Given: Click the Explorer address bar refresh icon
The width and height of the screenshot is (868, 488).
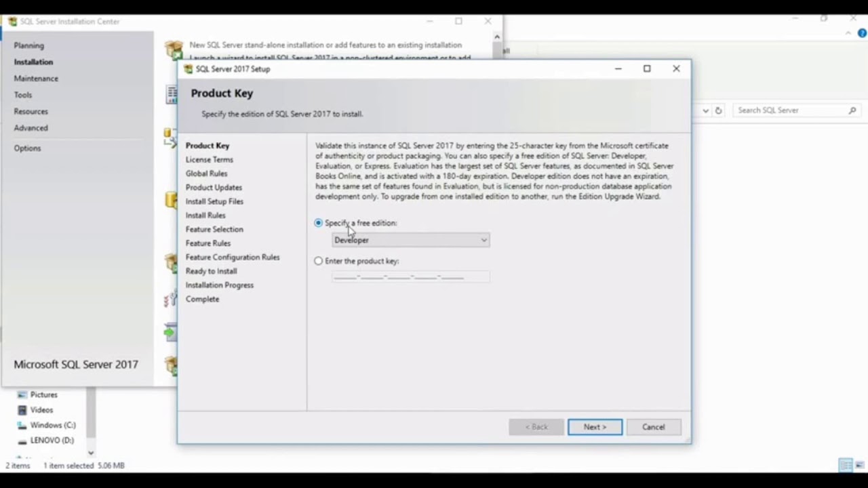Looking at the screenshot, I should pyautogui.click(x=718, y=110).
